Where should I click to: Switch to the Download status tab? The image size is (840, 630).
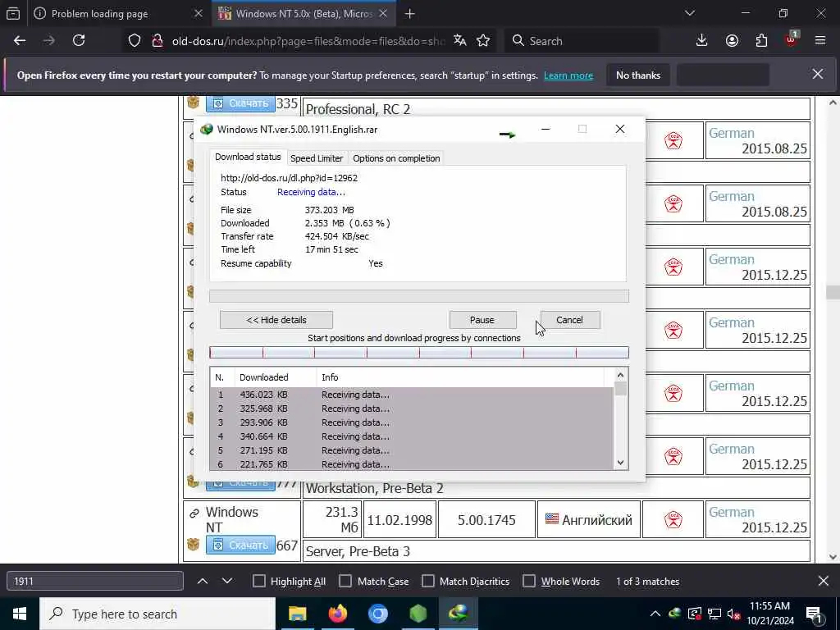248,157
